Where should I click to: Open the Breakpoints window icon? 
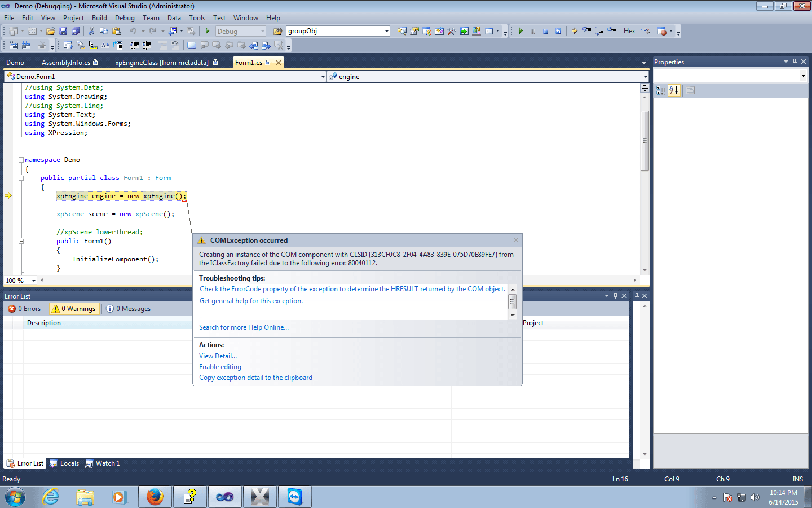(662, 31)
